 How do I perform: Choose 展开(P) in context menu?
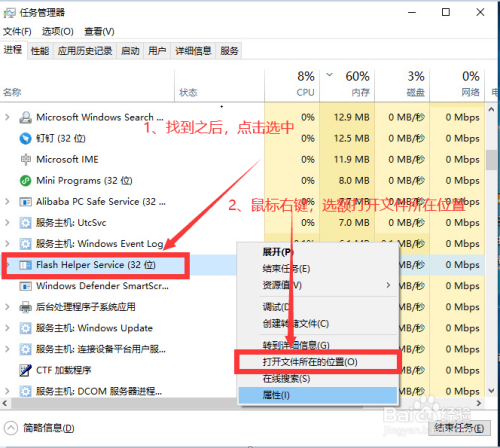[318, 252]
